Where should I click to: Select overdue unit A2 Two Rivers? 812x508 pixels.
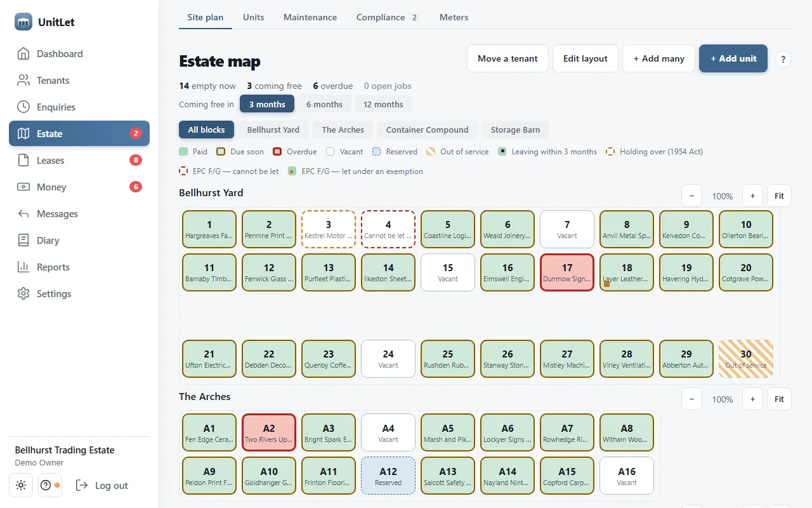point(269,432)
